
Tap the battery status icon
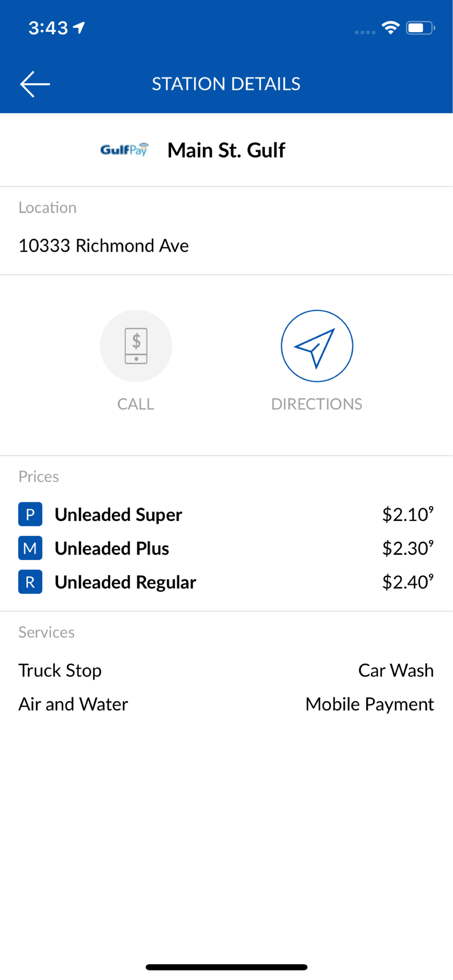pyautogui.click(x=420, y=28)
